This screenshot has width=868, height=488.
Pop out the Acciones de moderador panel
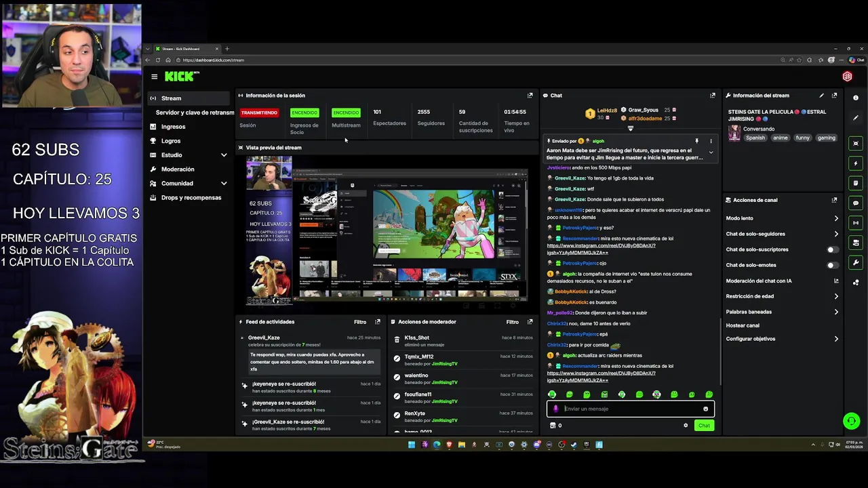tap(530, 322)
